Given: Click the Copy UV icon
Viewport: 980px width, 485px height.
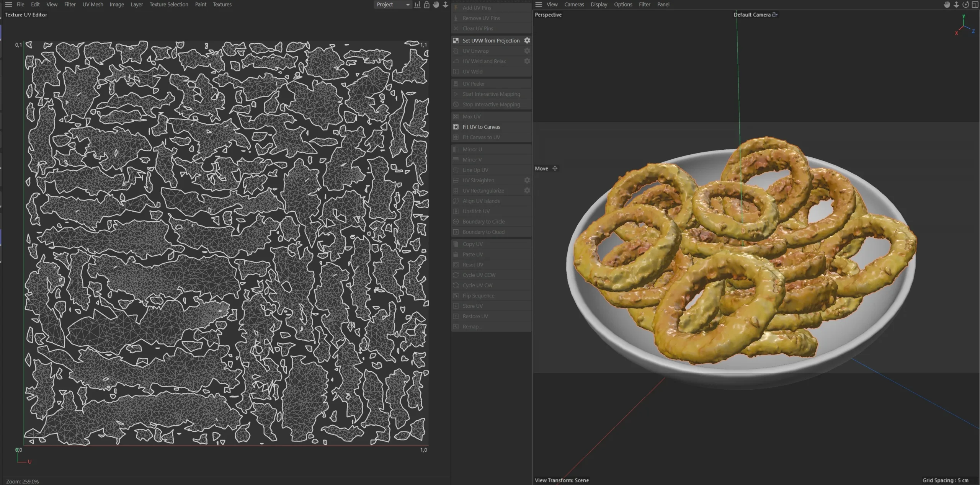Looking at the screenshot, I should [455, 244].
